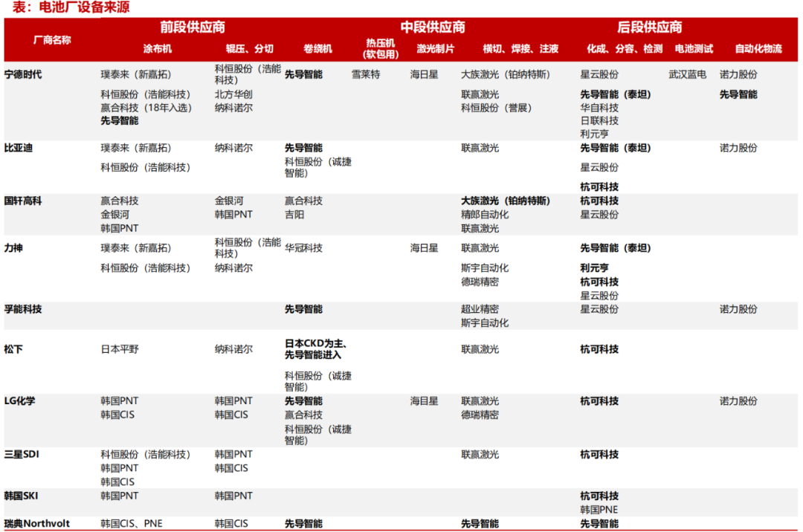
Task: Click the 科恒股份（誉展）cell
Action: click(496, 108)
